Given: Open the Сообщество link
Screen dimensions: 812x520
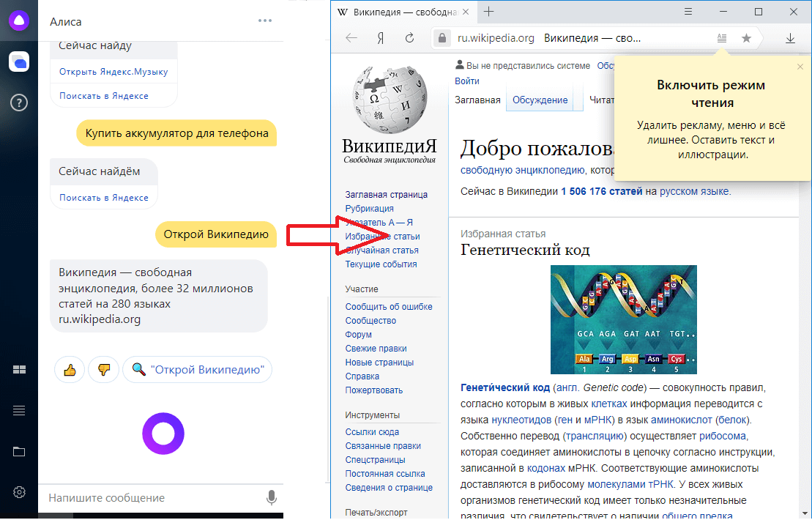Looking at the screenshot, I should pyautogui.click(x=370, y=321).
